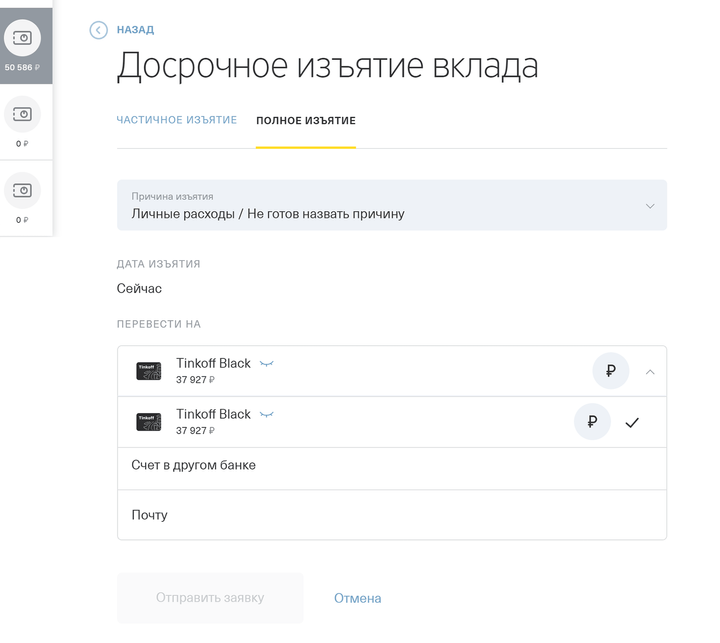Click the НАЗАД link text
This screenshot has width=720, height=643.
coord(135,30)
